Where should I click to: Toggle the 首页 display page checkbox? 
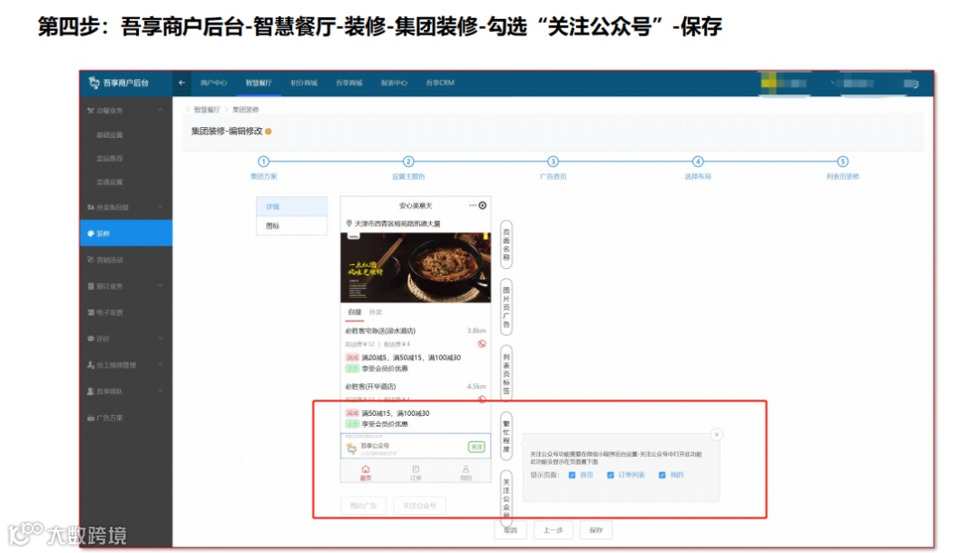572,476
